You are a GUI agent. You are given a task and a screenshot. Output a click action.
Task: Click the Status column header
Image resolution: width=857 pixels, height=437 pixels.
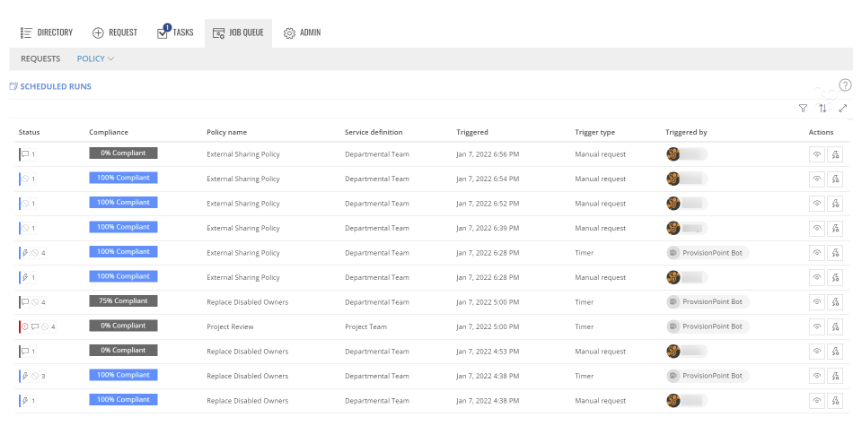29,132
